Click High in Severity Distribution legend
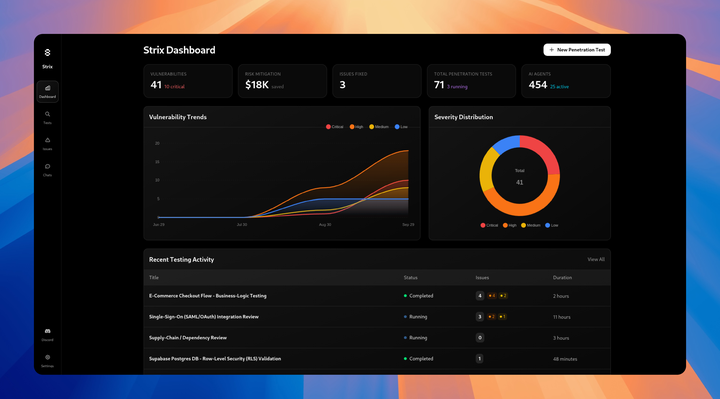 [x=510, y=225]
